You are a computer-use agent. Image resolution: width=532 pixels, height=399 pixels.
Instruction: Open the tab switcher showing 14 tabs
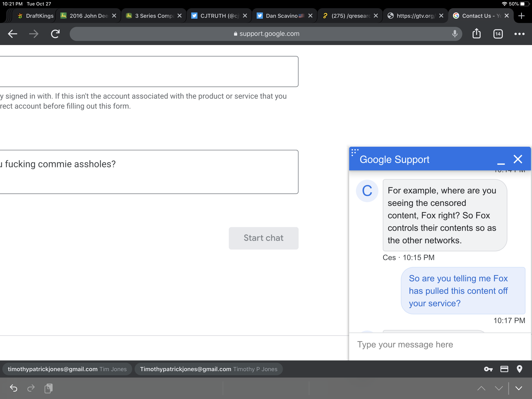(x=498, y=34)
